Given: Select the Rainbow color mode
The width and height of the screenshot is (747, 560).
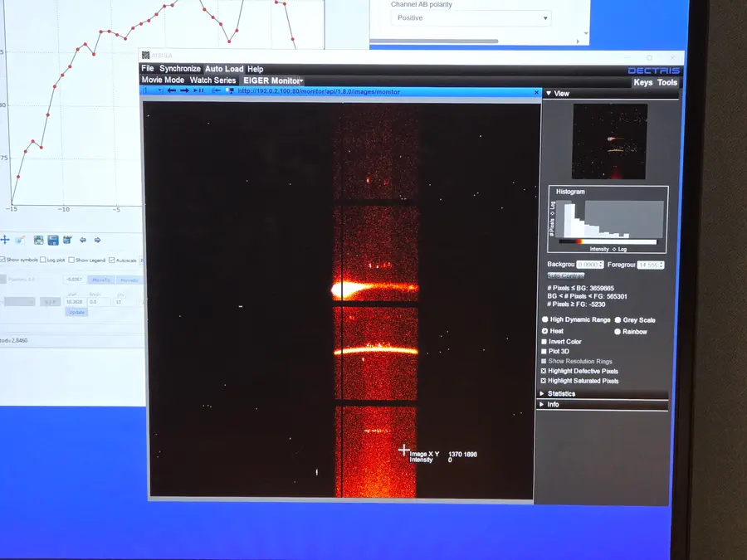Looking at the screenshot, I should 618,331.
